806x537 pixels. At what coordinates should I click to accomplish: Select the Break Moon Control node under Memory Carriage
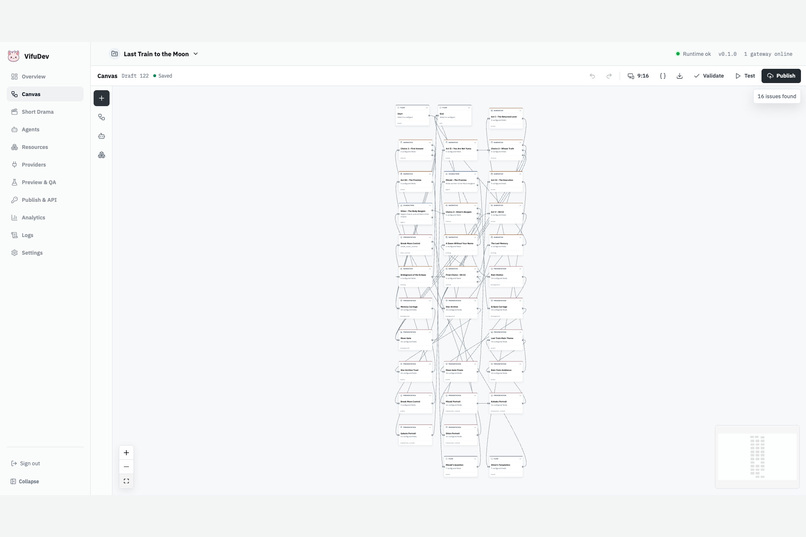(x=416, y=403)
